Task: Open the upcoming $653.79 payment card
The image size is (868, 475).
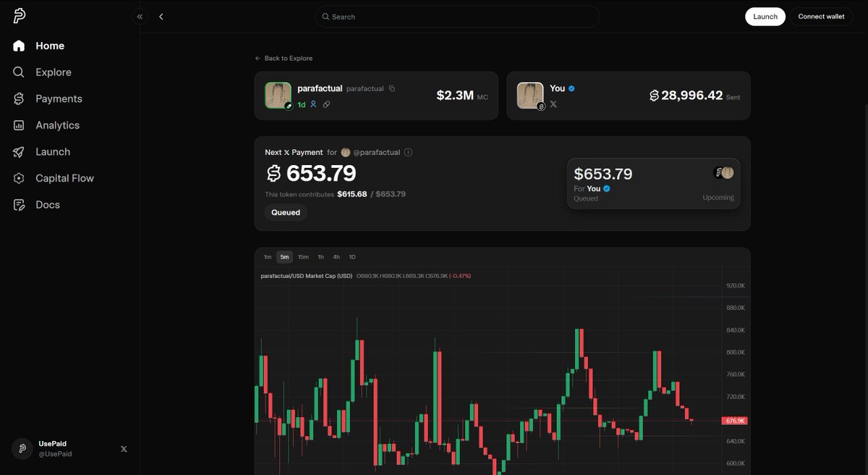Action: [654, 183]
